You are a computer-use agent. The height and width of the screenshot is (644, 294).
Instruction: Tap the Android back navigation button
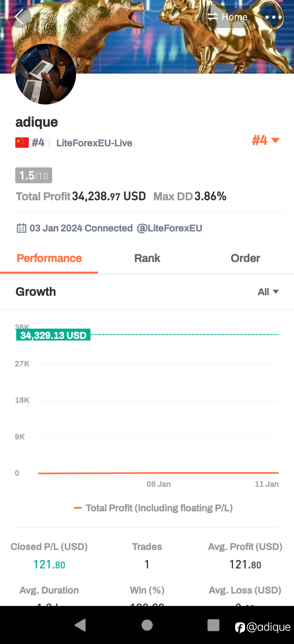coord(80,625)
